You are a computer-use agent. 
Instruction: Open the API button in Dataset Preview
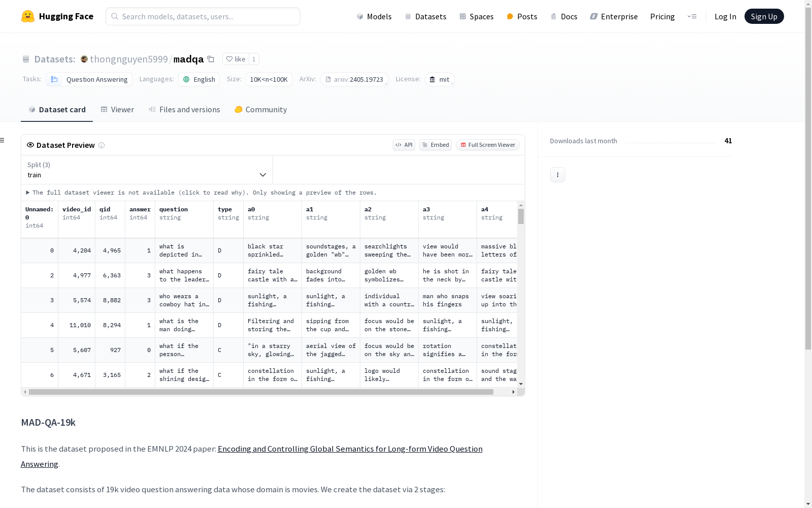coord(404,145)
